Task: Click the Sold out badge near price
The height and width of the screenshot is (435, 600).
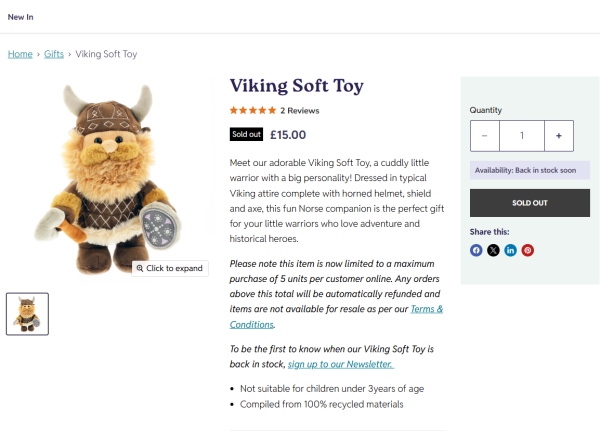Action: point(246,134)
